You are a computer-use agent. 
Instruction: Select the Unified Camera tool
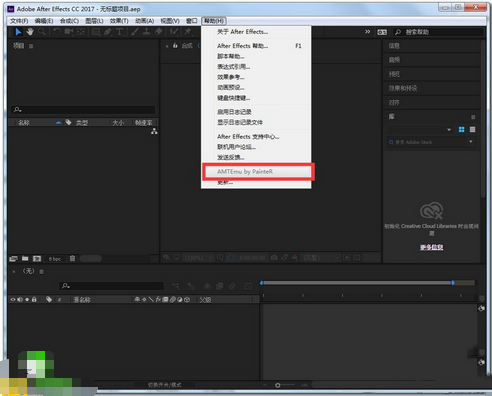click(x=69, y=32)
